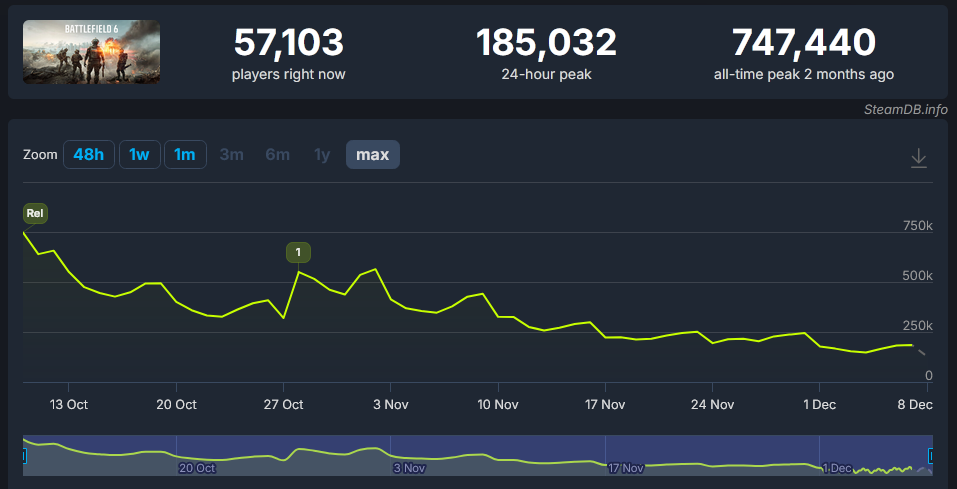Grab the right navigator range handle

[931, 455]
